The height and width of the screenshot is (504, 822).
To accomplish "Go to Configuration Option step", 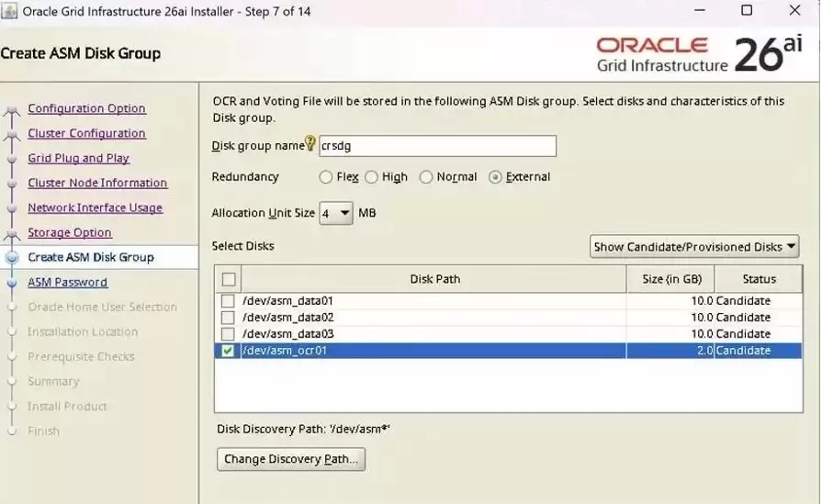I will click(x=86, y=108).
